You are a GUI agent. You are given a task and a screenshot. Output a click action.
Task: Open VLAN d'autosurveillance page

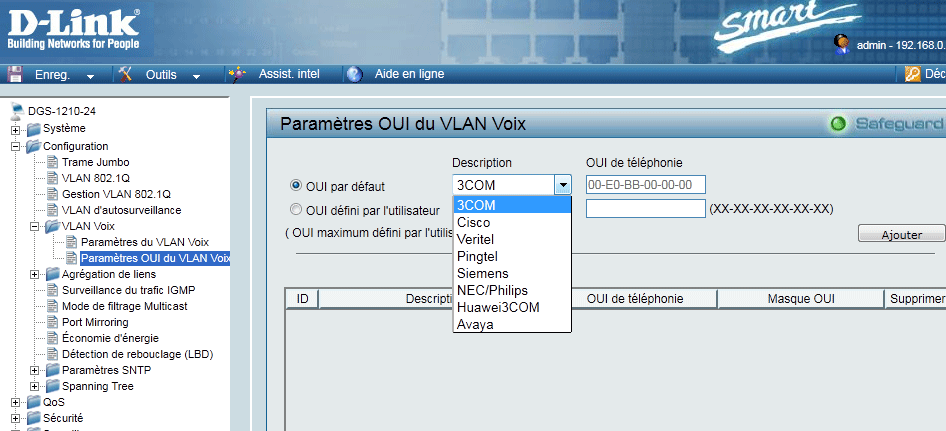pos(121,210)
